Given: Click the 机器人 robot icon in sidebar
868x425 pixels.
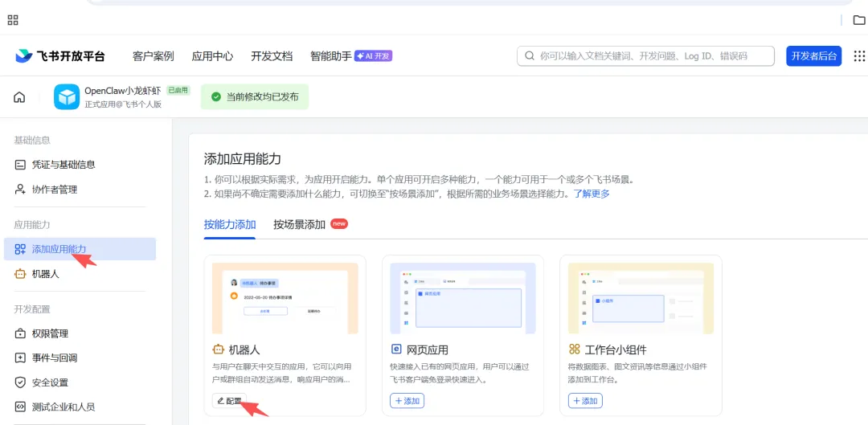Looking at the screenshot, I should point(20,273).
